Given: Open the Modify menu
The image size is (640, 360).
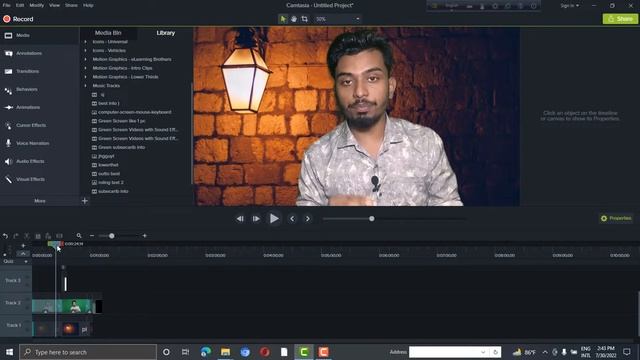Looking at the screenshot, I should [x=37, y=5].
